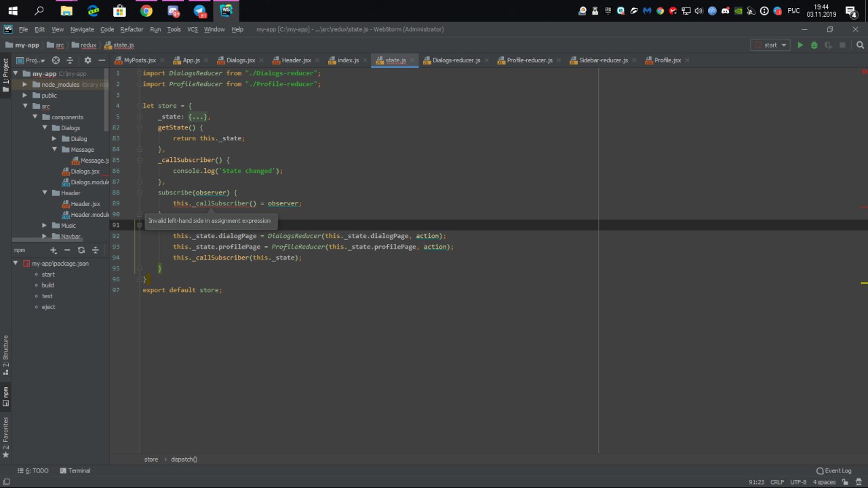Screen dimensions: 868x488
Task: Toggle the read-only lock icon in status bar
Action: pos(846,482)
